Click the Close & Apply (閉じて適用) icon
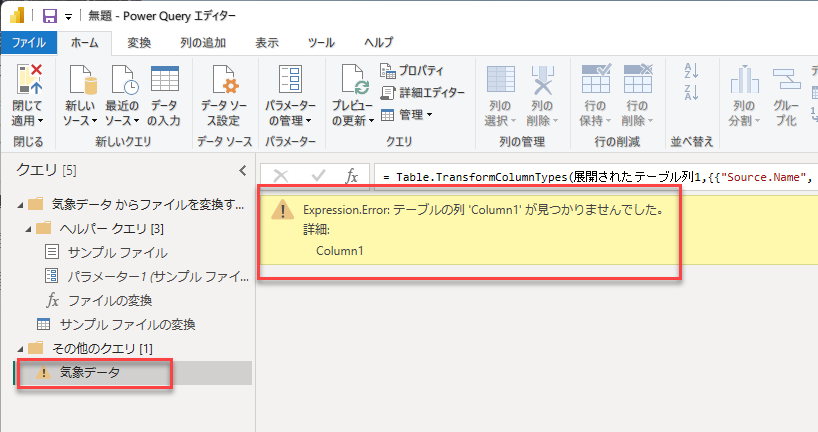 [x=28, y=79]
